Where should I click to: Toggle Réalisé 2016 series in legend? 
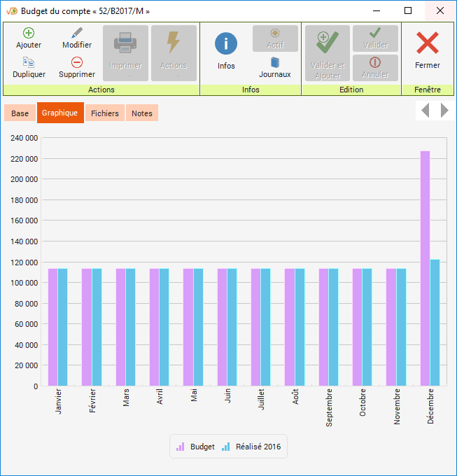tap(251, 447)
